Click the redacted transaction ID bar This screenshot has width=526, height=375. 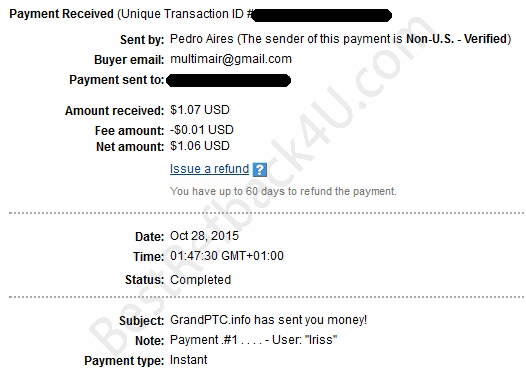321,15
